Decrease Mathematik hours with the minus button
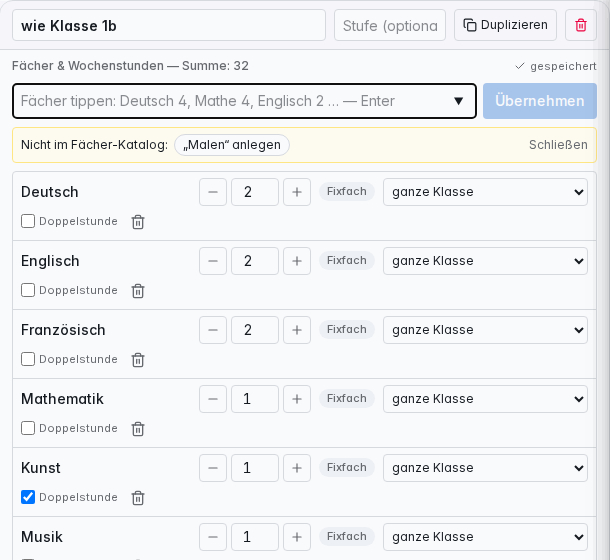 [x=213, y=399]
